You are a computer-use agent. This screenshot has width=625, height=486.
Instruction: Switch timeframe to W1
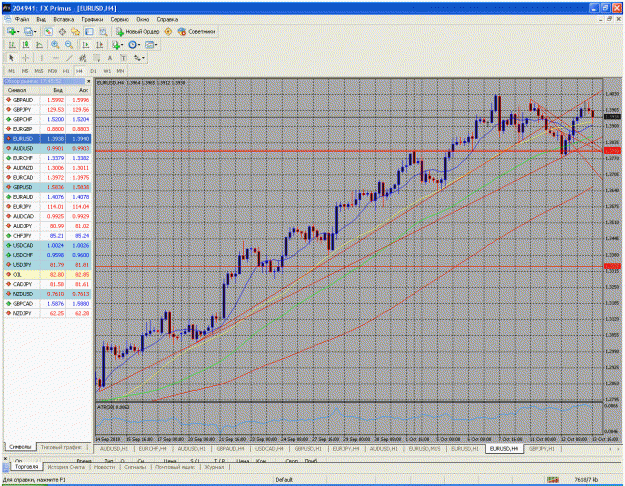click(107, 71)
